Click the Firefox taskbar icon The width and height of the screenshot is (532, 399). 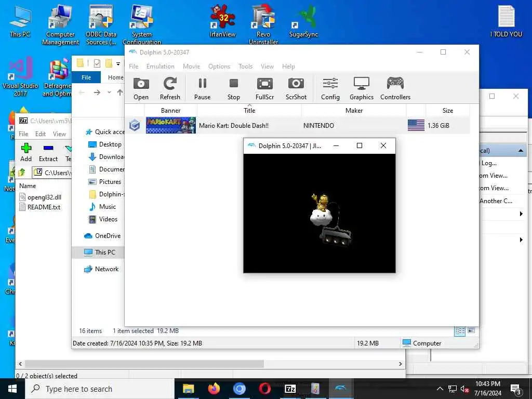pos(214,389)
